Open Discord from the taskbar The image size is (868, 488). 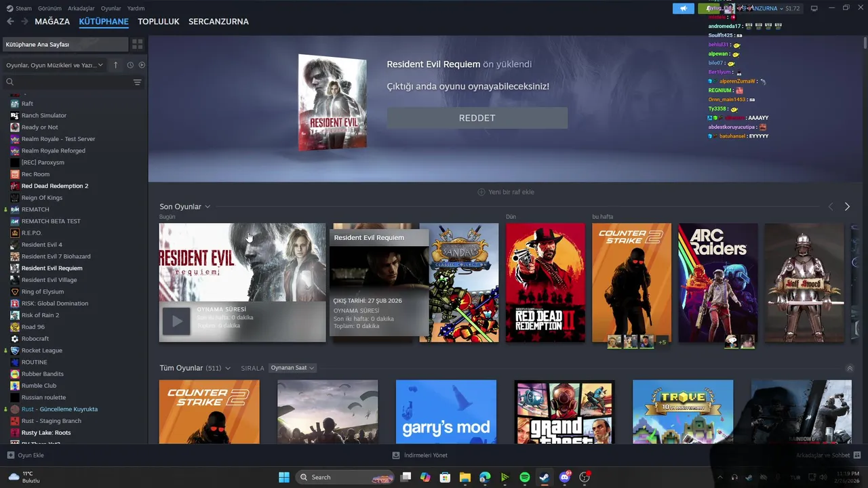pos(564,477)
